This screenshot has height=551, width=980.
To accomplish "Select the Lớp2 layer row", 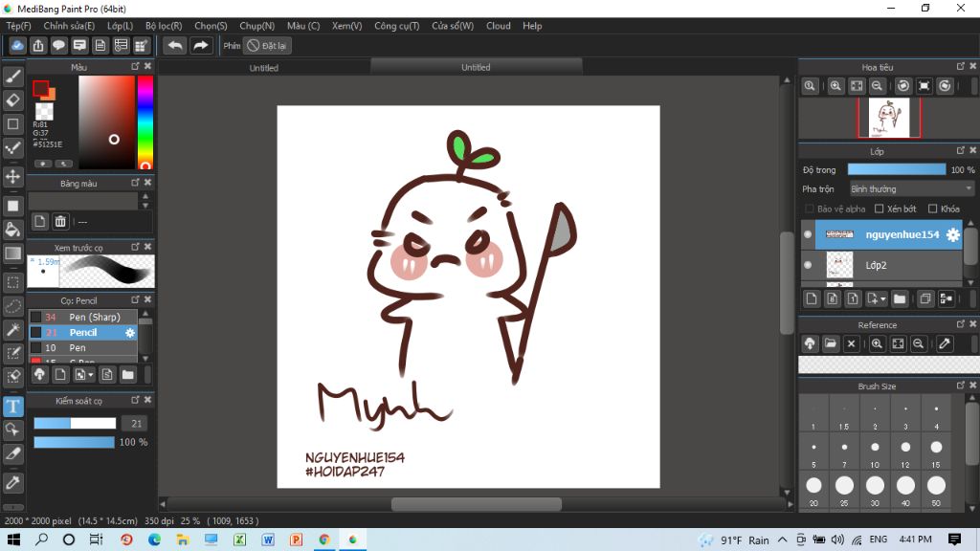I will tap(882, 266).
